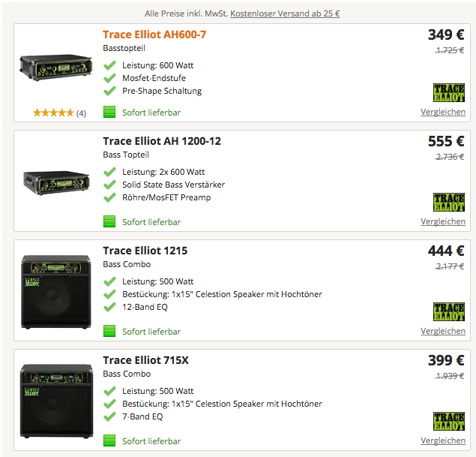Open the Trace Elliot AH 1200-12 title link
476x457 pixels.
162,141
